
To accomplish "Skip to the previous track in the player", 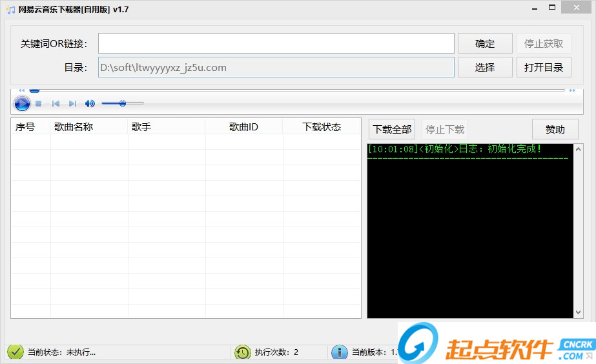I will pyautogui.click(x=56, y=103).
